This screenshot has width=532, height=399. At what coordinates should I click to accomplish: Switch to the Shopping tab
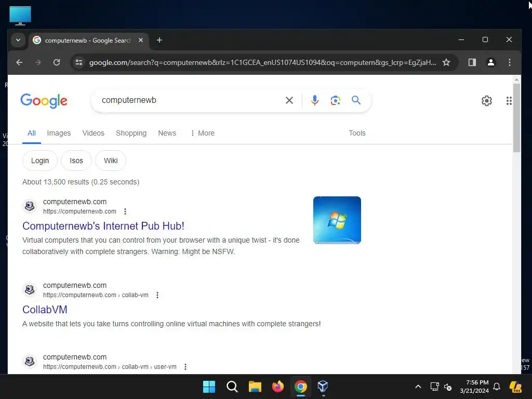(x=131, y=134)
